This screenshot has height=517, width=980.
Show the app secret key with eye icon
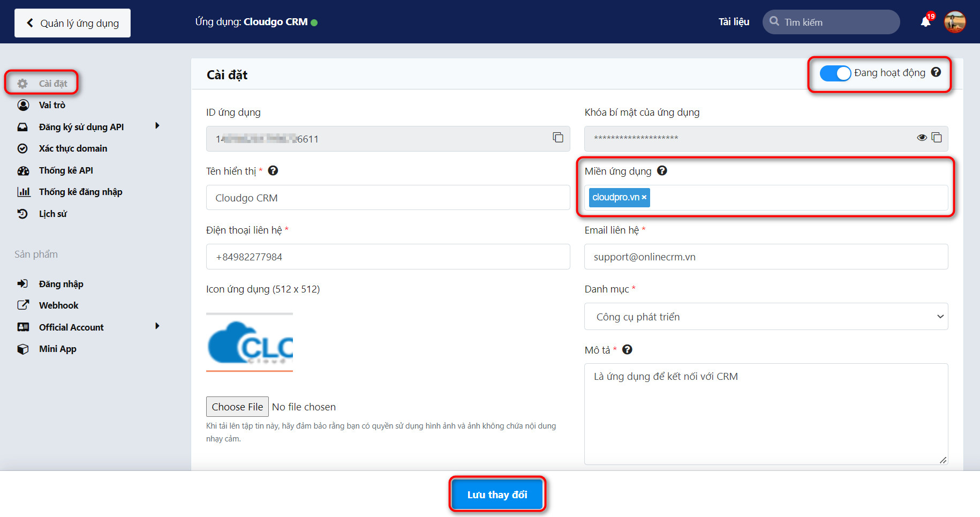[922, 138]
